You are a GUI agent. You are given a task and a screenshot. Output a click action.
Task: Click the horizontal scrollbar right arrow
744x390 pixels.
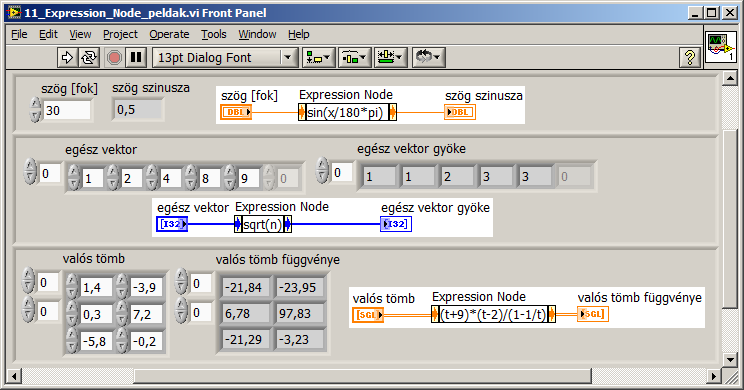(x=713, y=377)
